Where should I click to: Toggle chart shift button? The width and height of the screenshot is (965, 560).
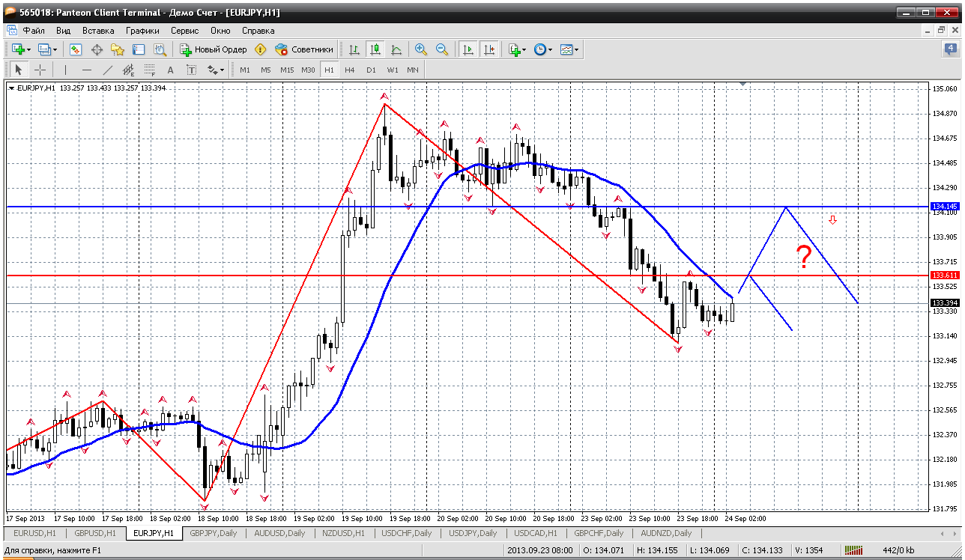click(x=489, y=49)
